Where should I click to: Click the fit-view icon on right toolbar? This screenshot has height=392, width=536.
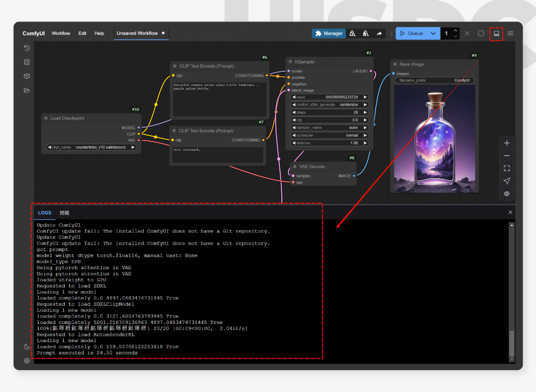tap(507, 168)
